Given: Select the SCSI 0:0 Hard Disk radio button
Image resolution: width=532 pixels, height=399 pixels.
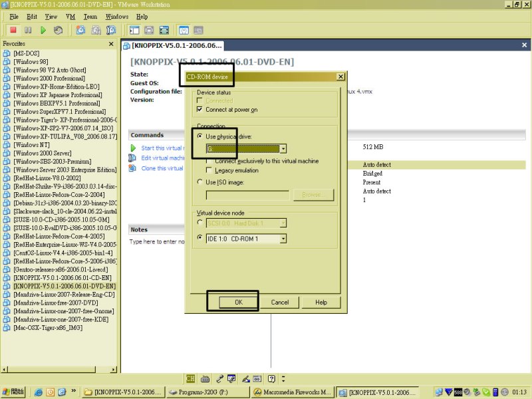Looking at the screenshot, I should pyautogui.click(x=200, y=223).
